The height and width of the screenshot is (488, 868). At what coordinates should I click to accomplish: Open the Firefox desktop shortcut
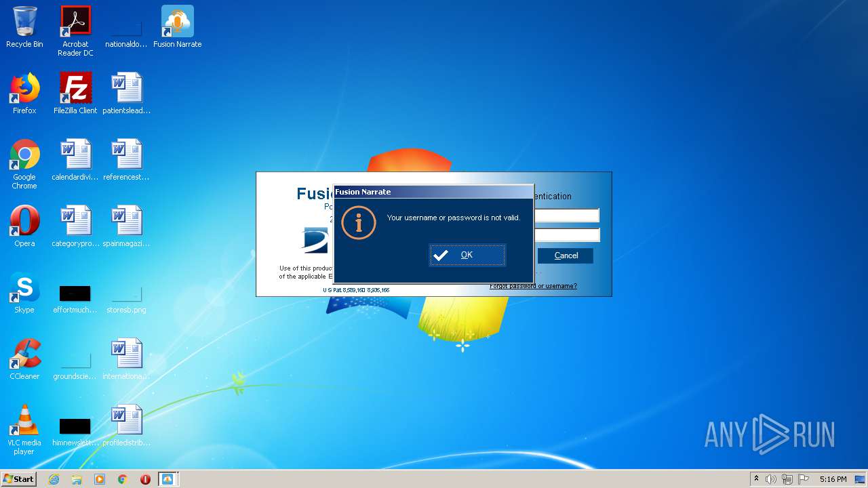(x=24, y=94)
